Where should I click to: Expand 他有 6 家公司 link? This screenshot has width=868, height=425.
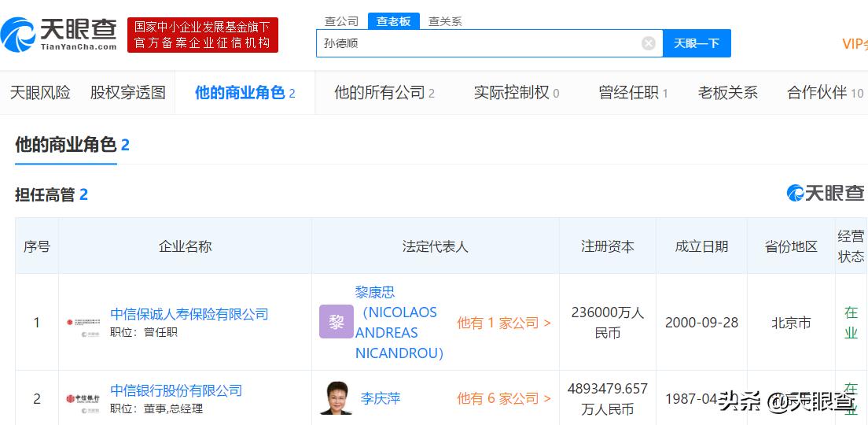[504, 398]
